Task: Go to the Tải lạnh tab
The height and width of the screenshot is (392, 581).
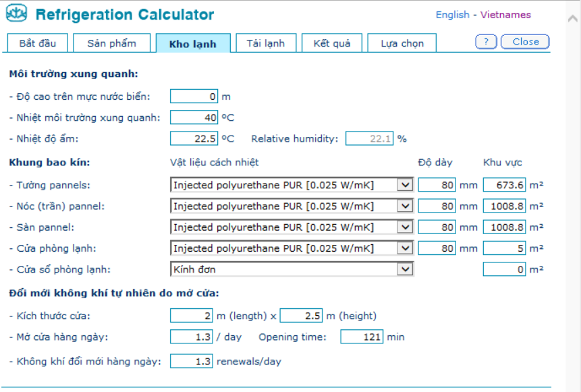Action: (265, 43)
